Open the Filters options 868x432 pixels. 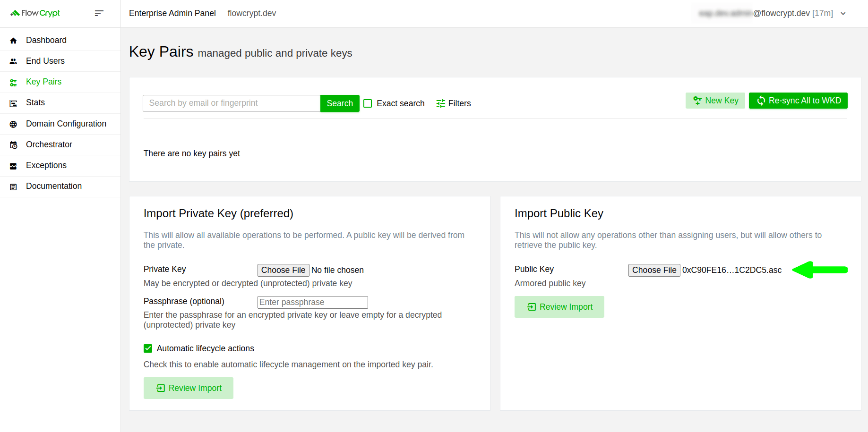click(x=454, y=103)
